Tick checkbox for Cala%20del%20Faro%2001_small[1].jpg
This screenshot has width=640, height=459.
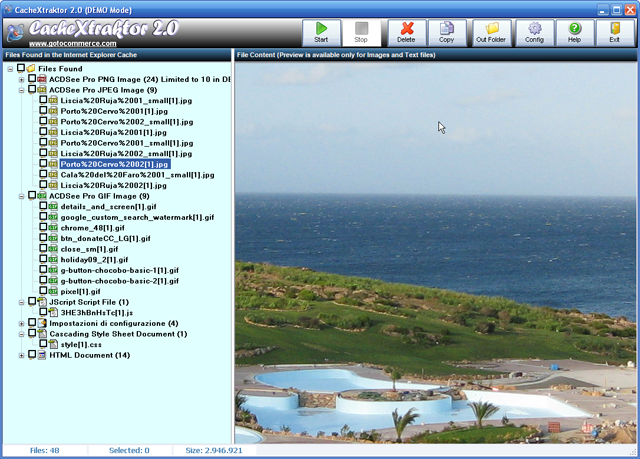point(43,174)
